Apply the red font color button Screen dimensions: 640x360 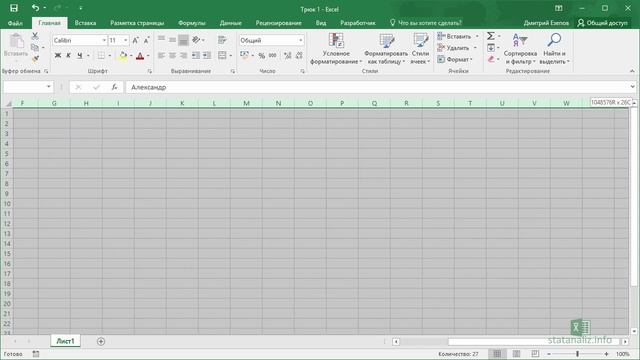point(140,56)
